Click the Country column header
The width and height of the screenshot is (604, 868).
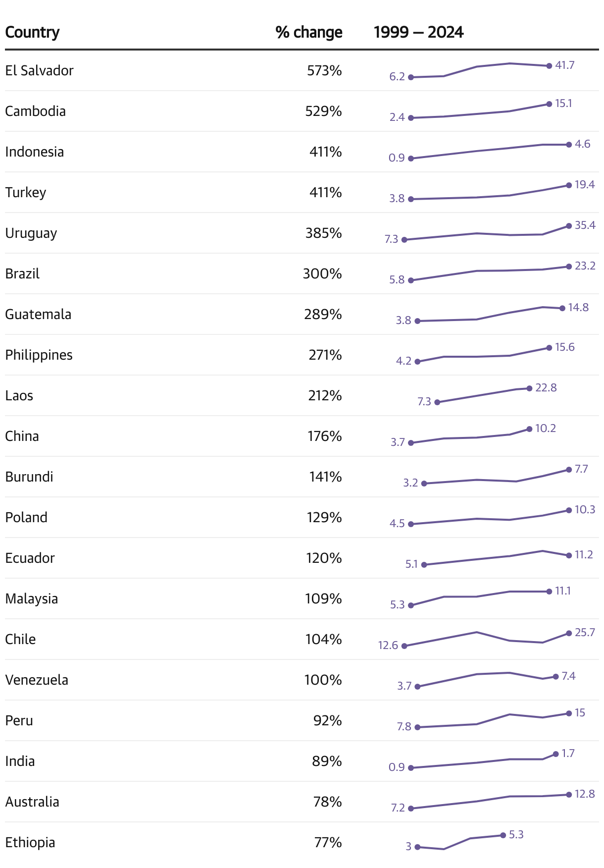coord(32,32)
